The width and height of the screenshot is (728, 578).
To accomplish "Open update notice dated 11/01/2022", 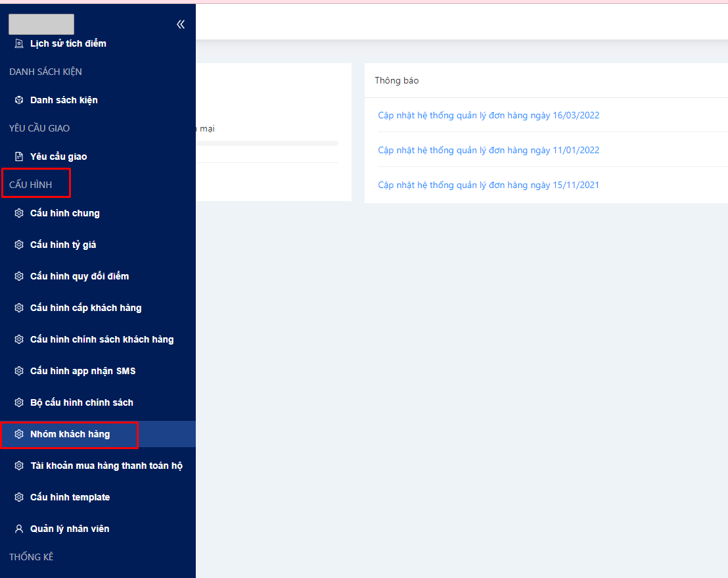I will click(x=488, y=150).
